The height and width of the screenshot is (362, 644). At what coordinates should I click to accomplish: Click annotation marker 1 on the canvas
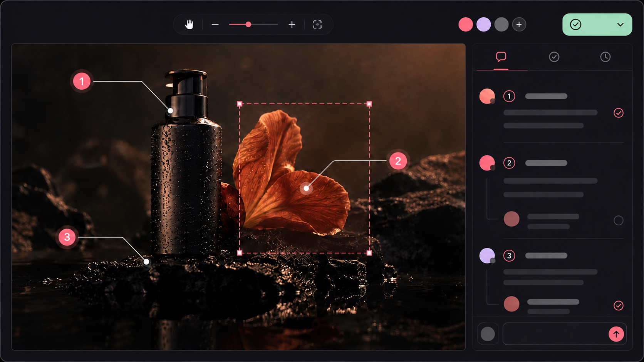pyautogui.click(x=82, y=81)
